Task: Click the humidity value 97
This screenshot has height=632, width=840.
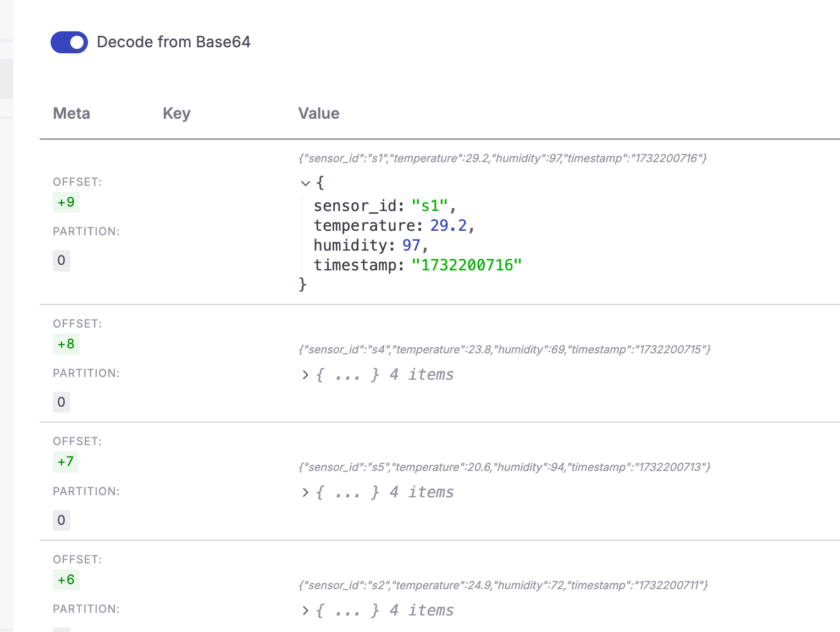Action: (x=411, y=245)
